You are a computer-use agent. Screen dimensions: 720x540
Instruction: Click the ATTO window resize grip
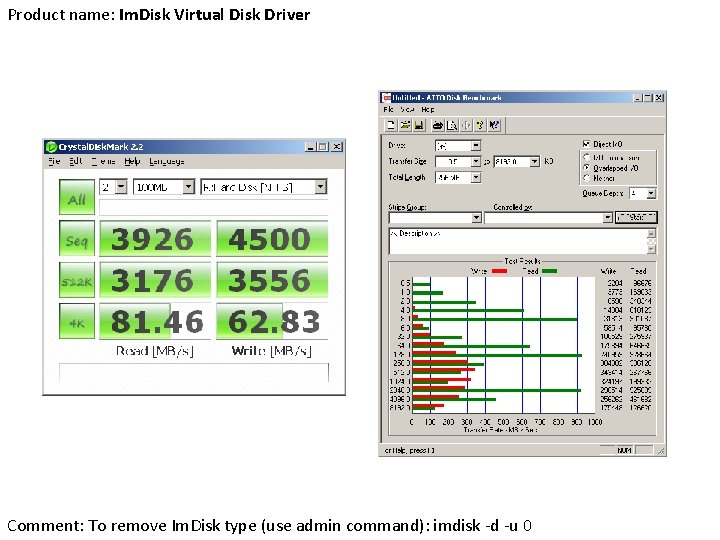click(x=661, y=451)
